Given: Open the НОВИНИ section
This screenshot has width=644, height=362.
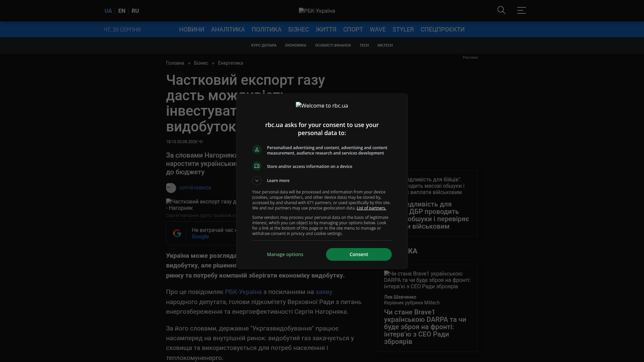Looking at the screenshot, I should 192,29.
